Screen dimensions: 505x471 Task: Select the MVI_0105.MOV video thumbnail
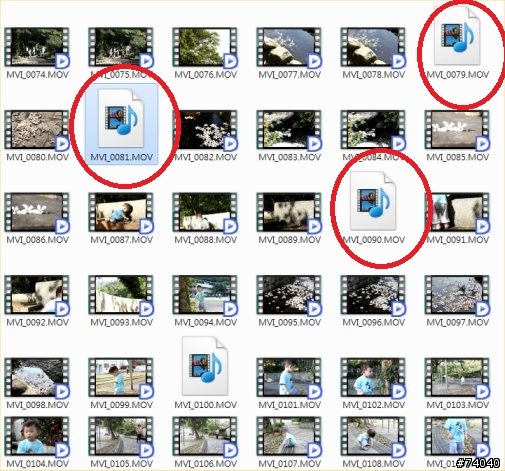click(x=121, y=437)
